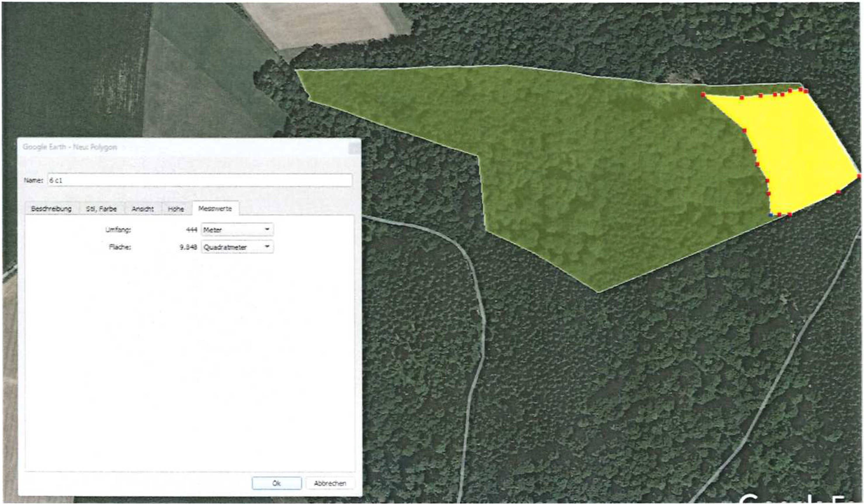This screenshot has height=504, width=864.
Task: Switch to the Beschreibung tab
Action: (51, 209)
